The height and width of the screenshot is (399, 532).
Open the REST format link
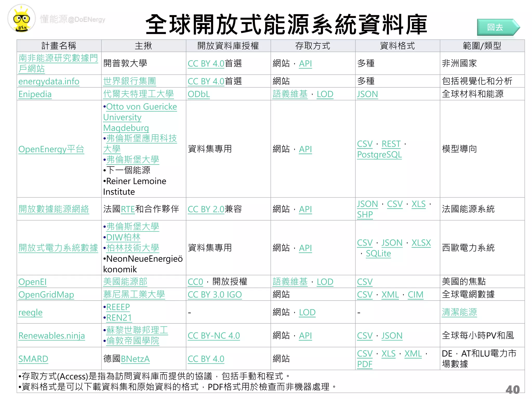coord(391,144)
